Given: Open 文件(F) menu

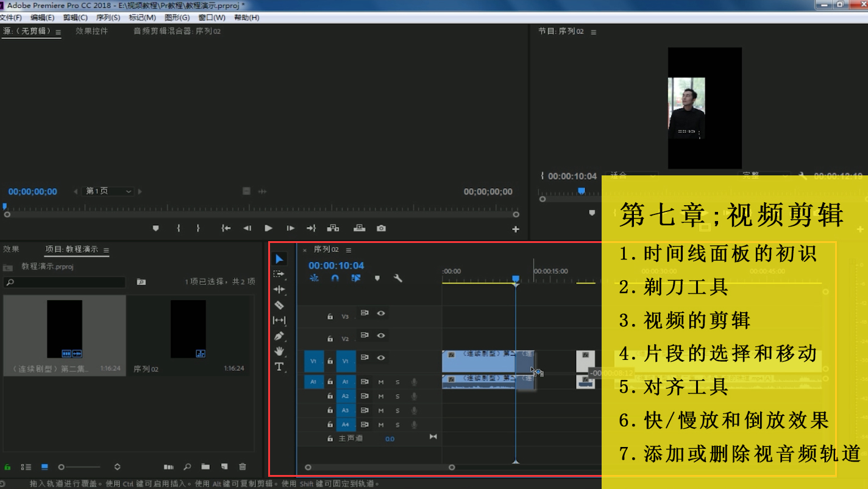Looking at the screenshot, I should (x=11, y=18).
